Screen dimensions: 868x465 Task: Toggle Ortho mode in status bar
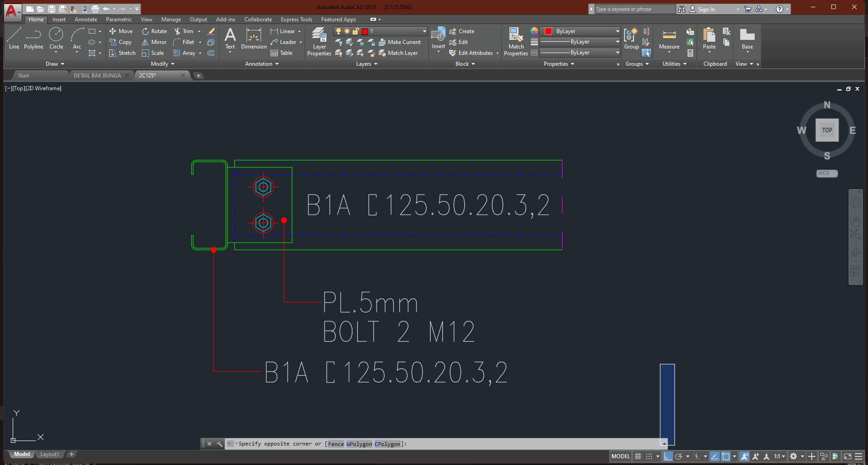click(668, 456)
